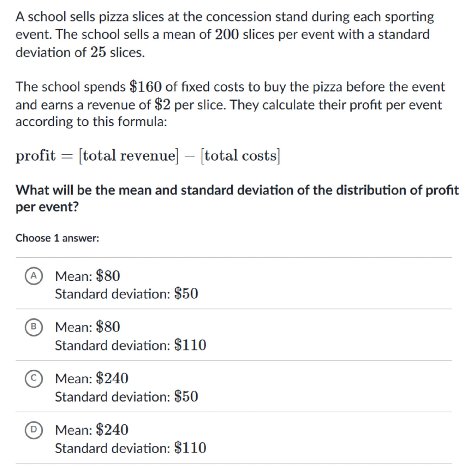Click "Mean: $80" text in choice B

pos(87,327)
